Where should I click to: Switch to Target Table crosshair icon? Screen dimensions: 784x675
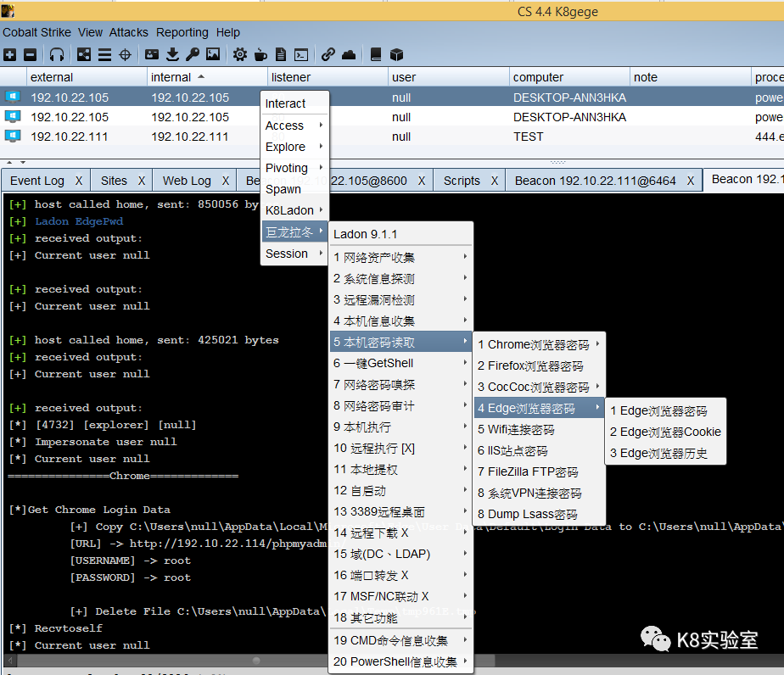(125, 54)
